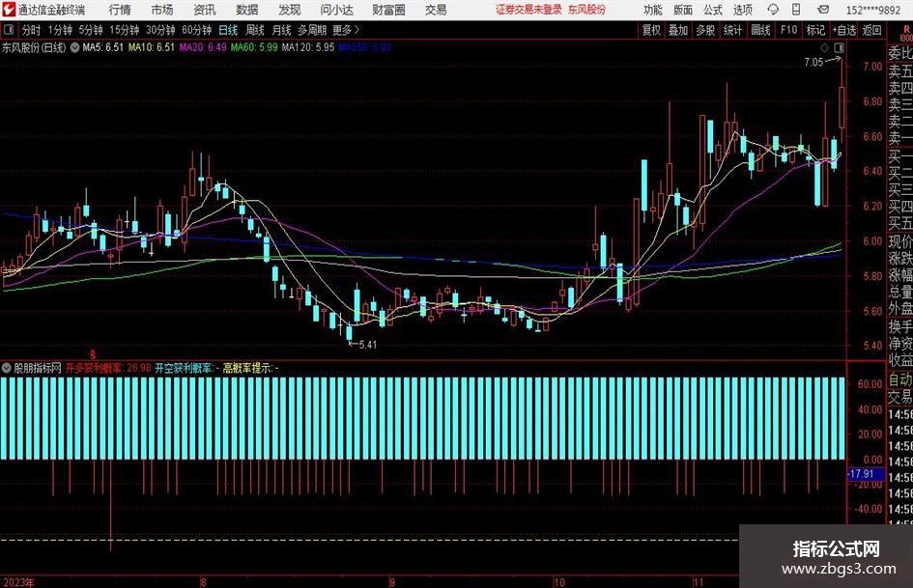This screenshot has width=913, height=588.
Task: Click the 复权 toolbar button
Action: 651,30
